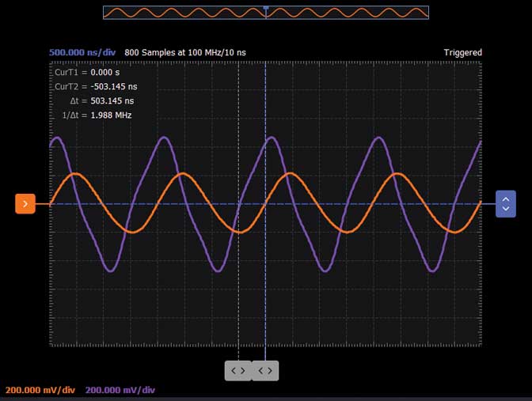Click the Triggered status label
The width and height of the screenshot is (532, 401).
tap(462, 52)
